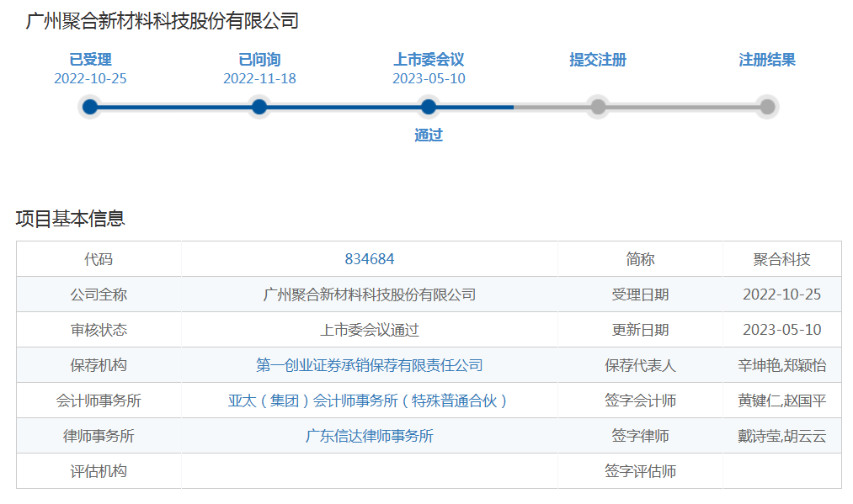Image resolution: width=853 pixels, height=504 pixels.
Task: Click the 保荐代表人 label cell
Action: tap(640, 365)
